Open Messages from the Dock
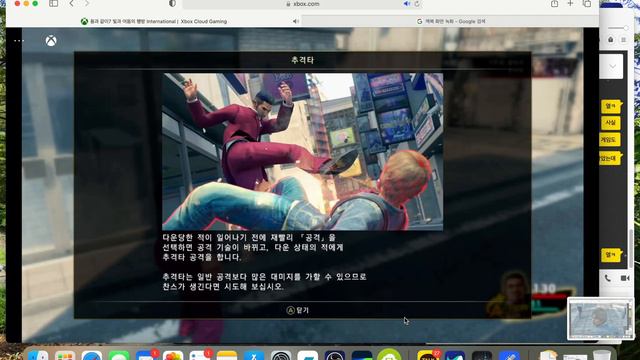The width and height of the screenshot is (640, 360). click(119, 356)
